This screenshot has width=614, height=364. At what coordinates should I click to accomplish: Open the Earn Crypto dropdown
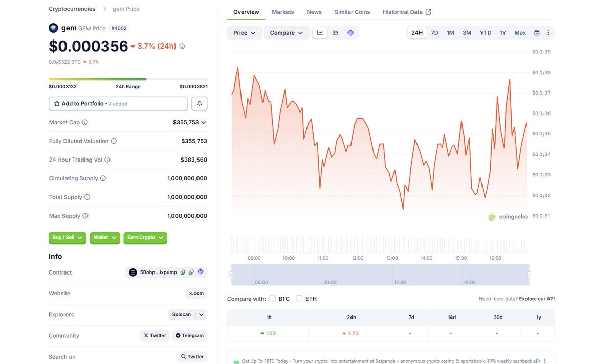tap(145, 238)
